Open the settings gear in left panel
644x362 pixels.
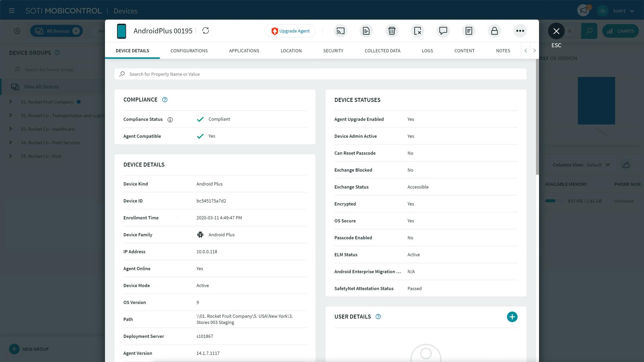tap(17, 31)
